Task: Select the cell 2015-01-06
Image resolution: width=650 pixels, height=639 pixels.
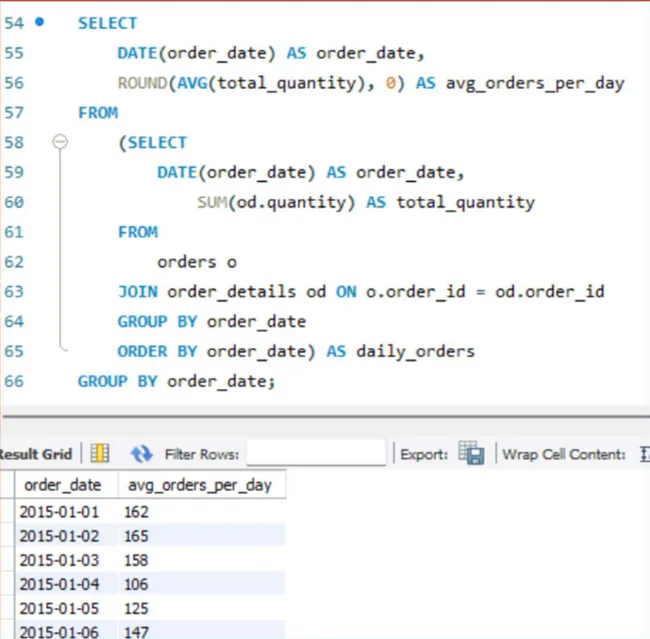Action: point(59,632)
